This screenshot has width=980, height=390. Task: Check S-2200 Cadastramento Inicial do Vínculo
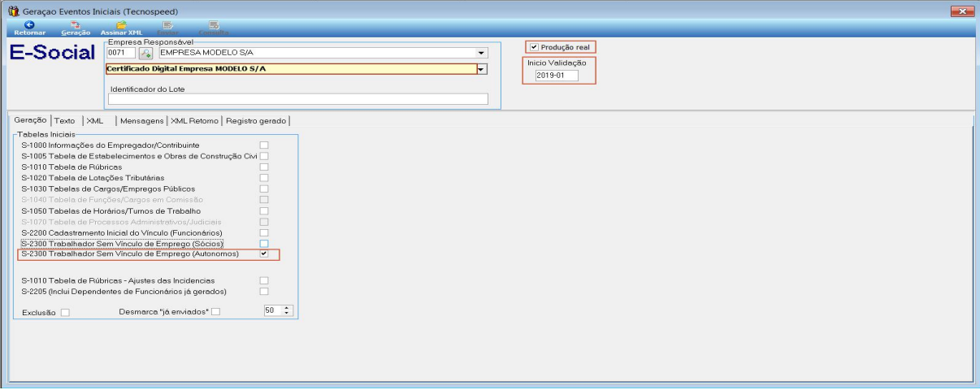(263, 232)
